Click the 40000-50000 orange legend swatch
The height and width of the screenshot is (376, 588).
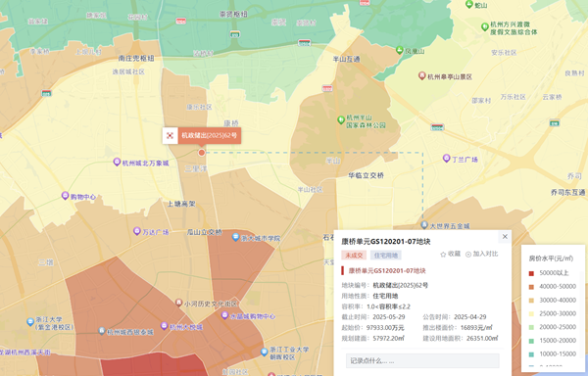pyautogui.click(x=531, y=287)
